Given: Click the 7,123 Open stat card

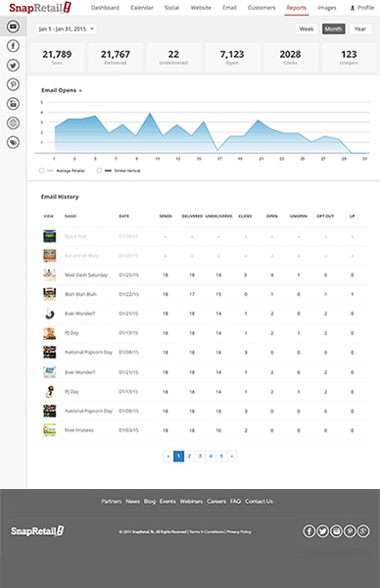Looking at the screenshot, I should pos(232,58).
